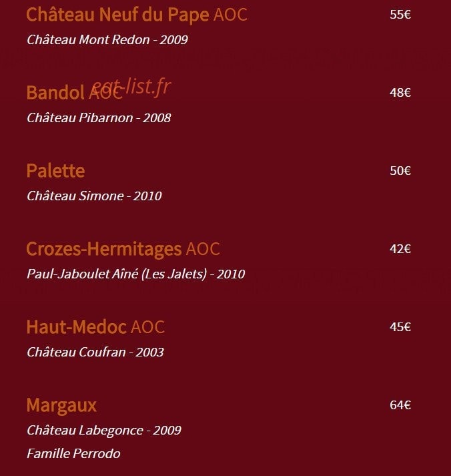Select Château Simone - 2010 line

(x=94, y=196)
